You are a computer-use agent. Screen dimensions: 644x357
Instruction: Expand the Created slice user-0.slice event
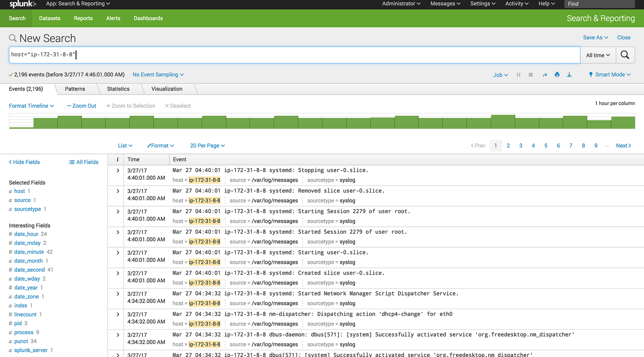click(x=118, y=273)
